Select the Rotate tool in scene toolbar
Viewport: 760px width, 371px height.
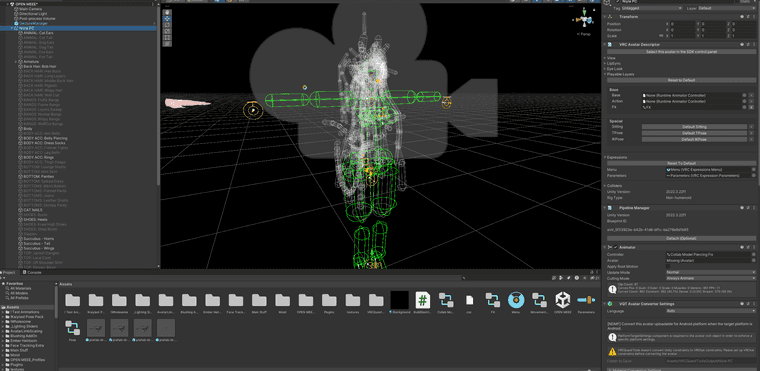point(167,25)
